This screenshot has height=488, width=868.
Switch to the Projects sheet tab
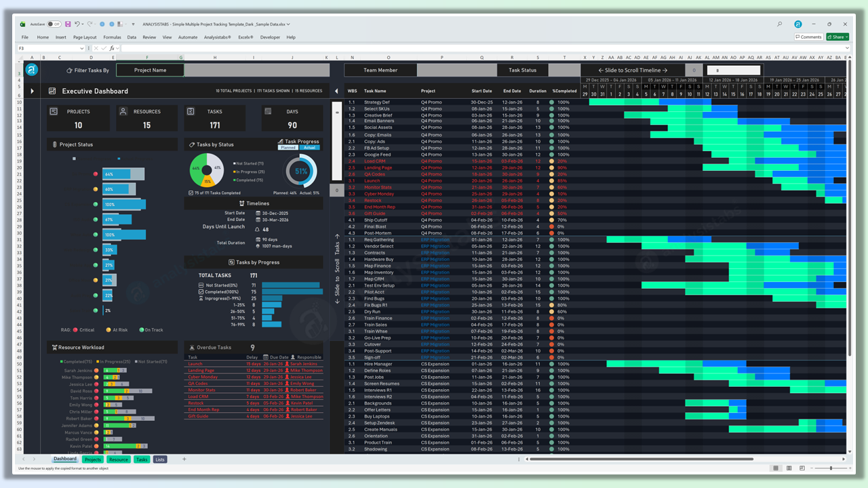92,460
